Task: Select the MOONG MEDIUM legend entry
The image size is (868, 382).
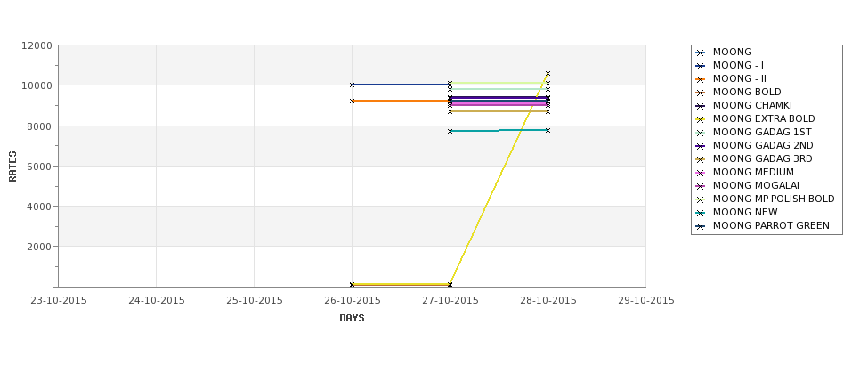Action: 753,172
